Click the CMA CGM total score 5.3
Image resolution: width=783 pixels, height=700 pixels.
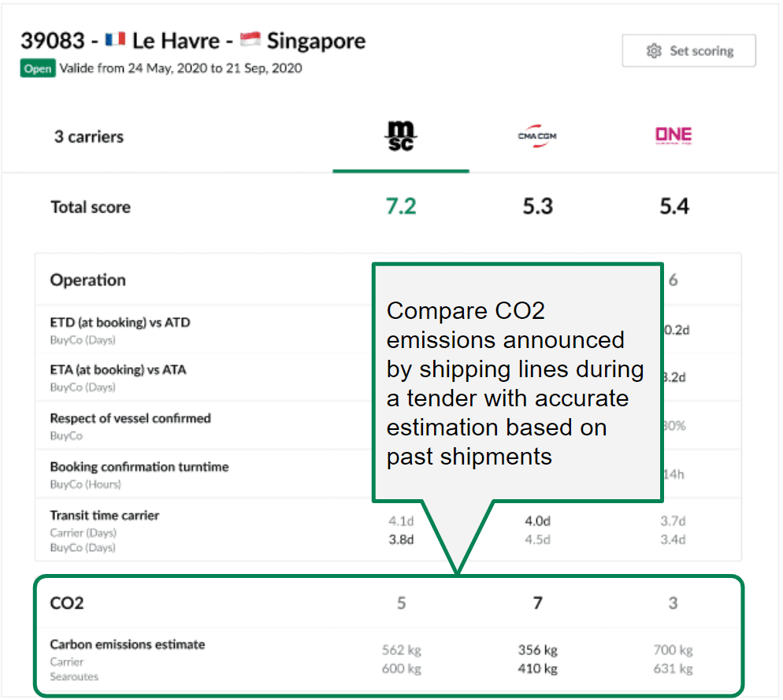537,207
